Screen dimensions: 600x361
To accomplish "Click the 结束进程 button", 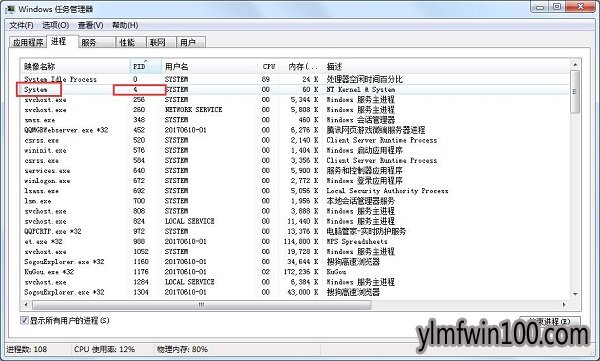I will (x=549, y=322).
